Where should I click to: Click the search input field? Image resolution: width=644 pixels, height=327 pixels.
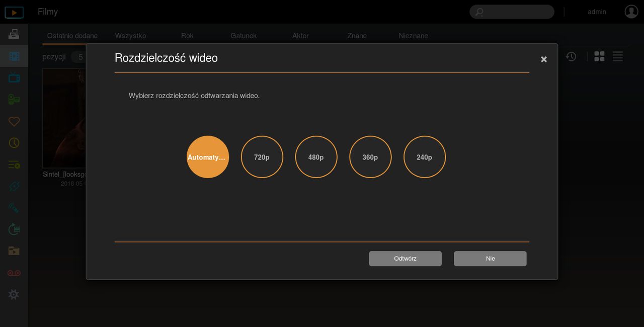(512, 12)
